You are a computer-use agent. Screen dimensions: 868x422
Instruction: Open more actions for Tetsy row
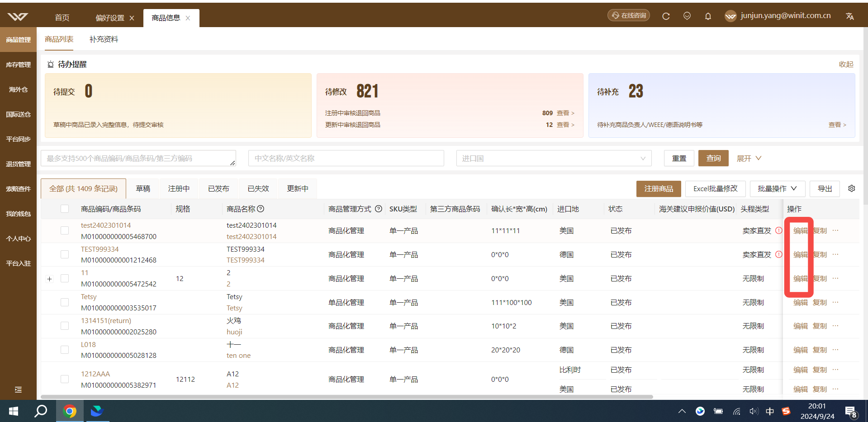pos(835,302)
